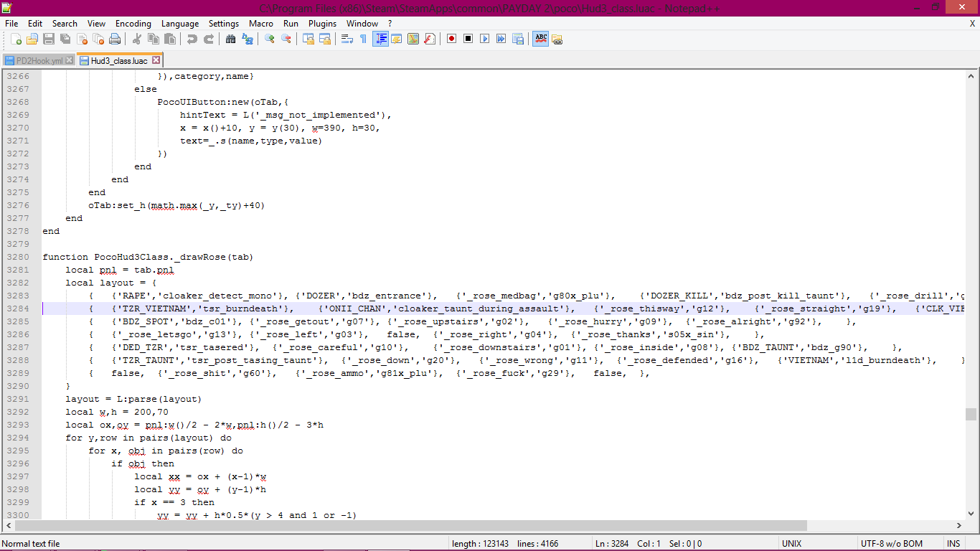
Task: Open the File menu
Action: tap(11, 24)
